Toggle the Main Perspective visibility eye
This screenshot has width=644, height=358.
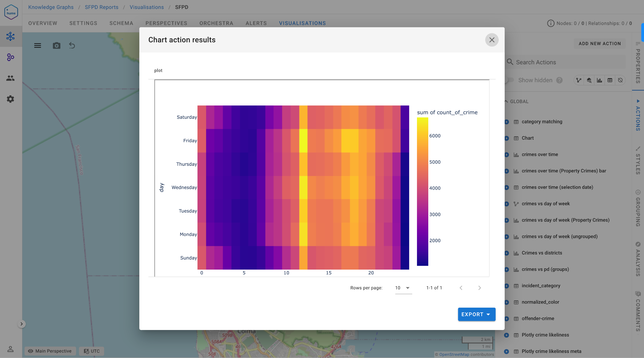click(x=31, y=351)
